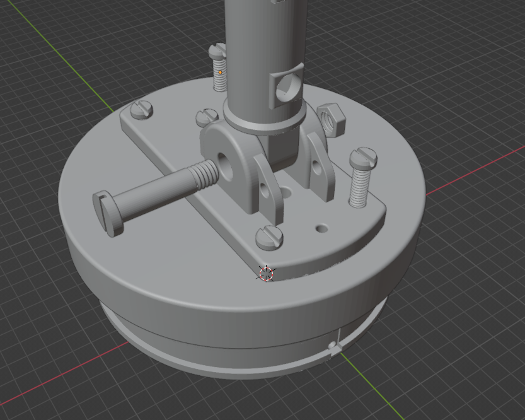Click slotted screw head at plate's far-left corner
525x420 pixels.
pyautogui.click(x=142, y=110)
